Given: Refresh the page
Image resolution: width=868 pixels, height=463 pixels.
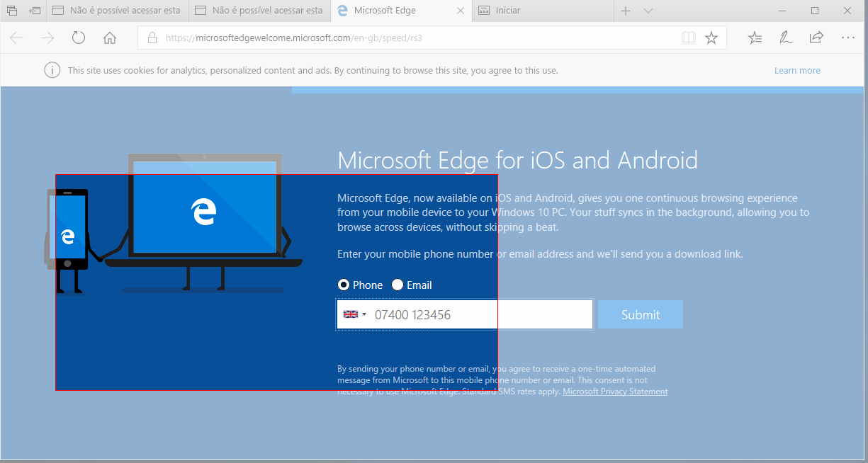Looking at the screenshot, I should pyautogui.click(x=79, y=38).
